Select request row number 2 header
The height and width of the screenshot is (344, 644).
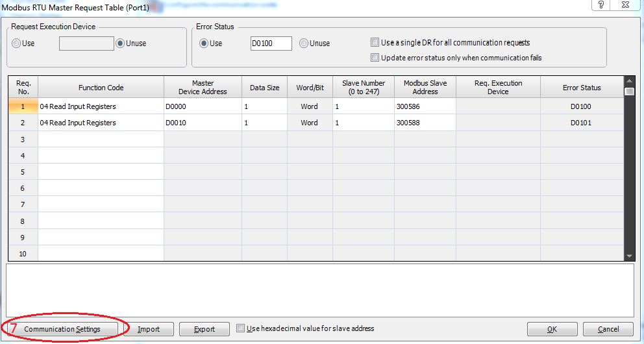pos(23,123)
